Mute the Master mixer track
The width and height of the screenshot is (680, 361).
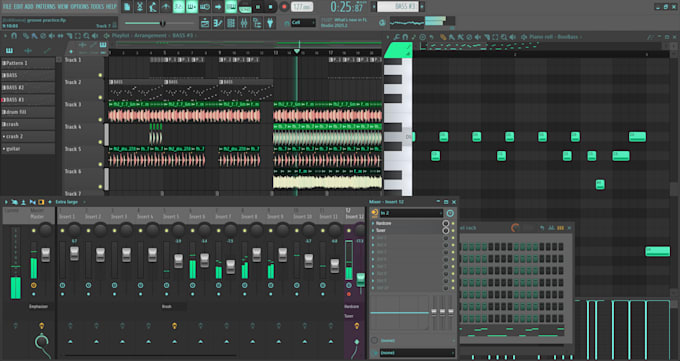[34, 230]
